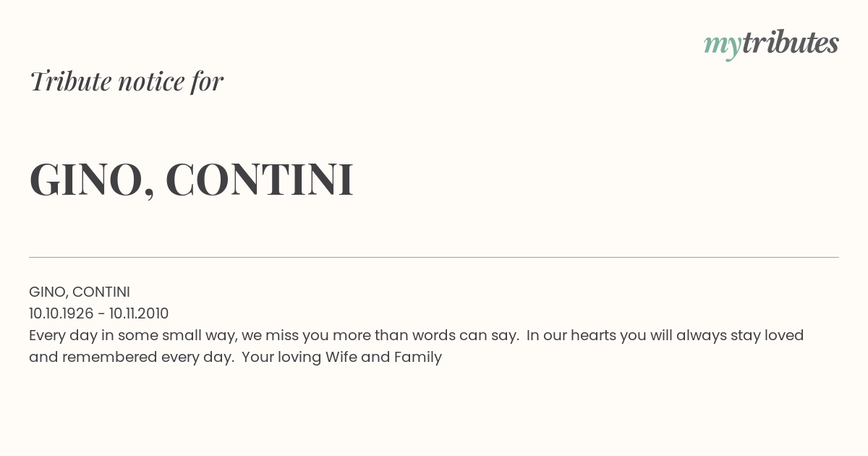Click "Your loving Wife and Family" signature
Screen dimensions: 868x456
click(342, 357)
